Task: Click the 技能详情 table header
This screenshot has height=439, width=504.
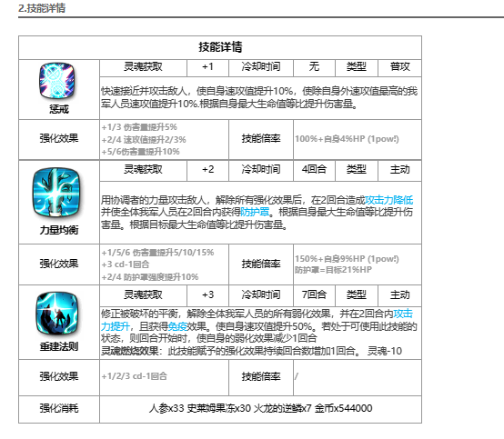Action: click(x=220, y=47)
